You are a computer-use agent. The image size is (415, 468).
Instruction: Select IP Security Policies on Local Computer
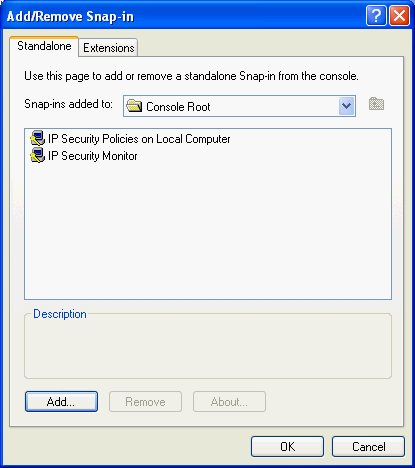139,138
